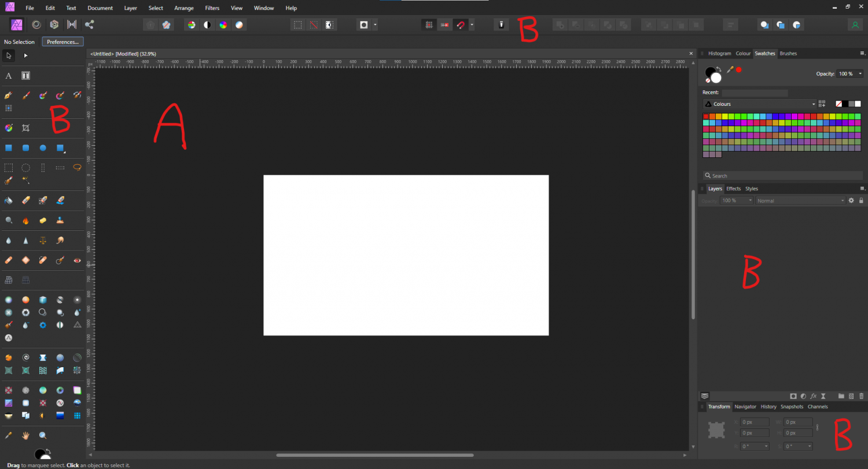Switch to the Navigator tab

coord(745,407)
